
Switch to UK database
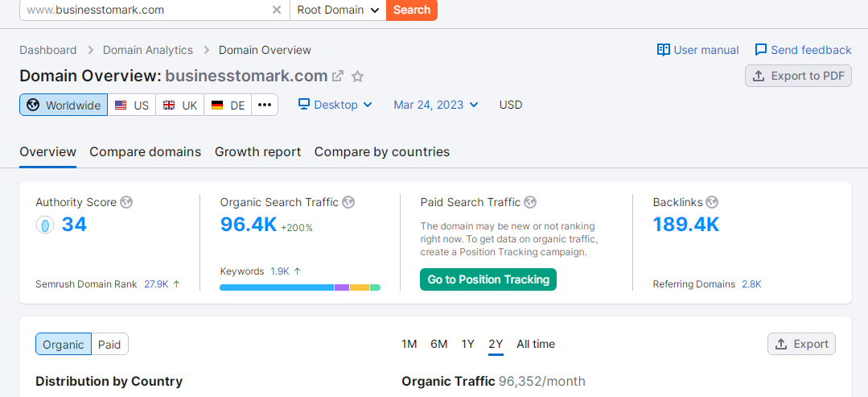click(x=180, y=105)
